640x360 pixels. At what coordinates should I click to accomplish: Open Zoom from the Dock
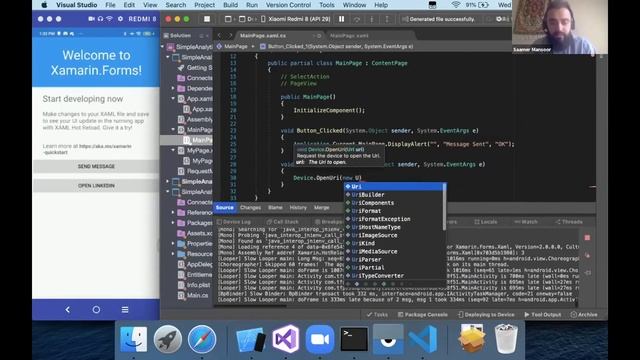coord(320,339)
